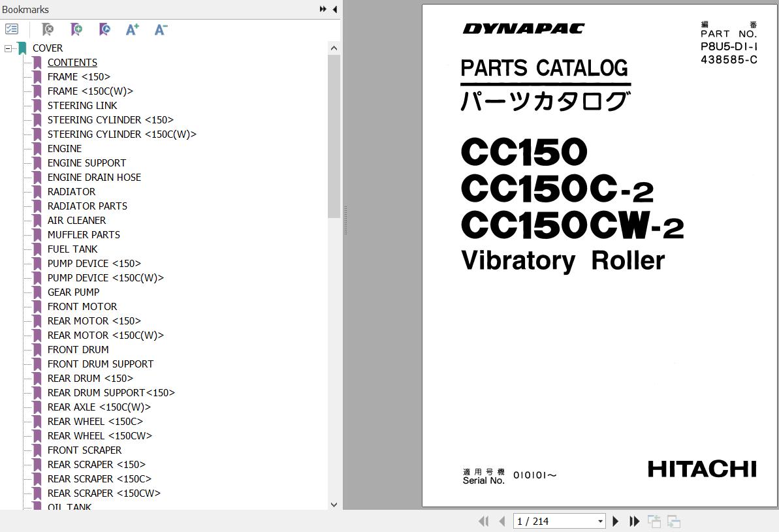The height and width of the screenshot is (532, 779).
Task: Open the bookmarks options menu icon
Action: click(11, 29)
